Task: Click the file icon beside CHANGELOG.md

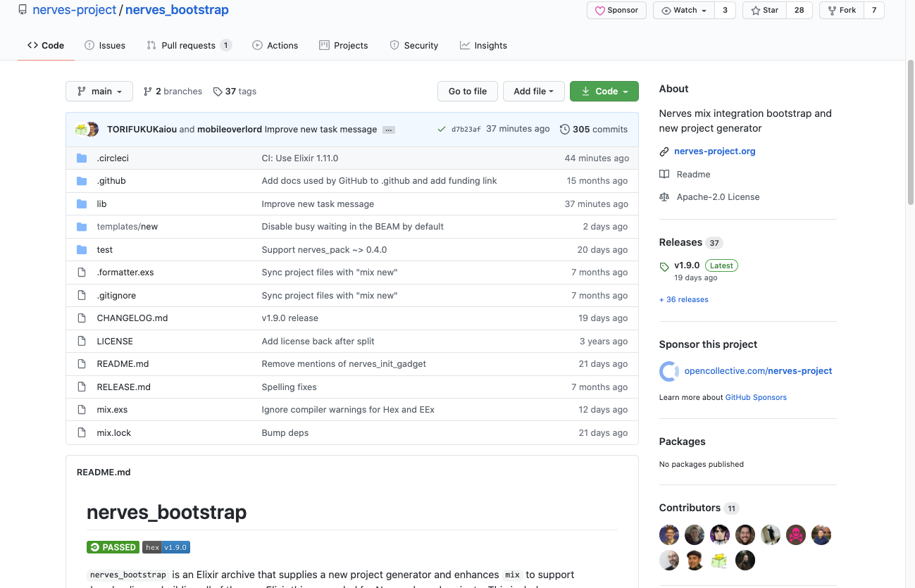Action: [82, 318]
